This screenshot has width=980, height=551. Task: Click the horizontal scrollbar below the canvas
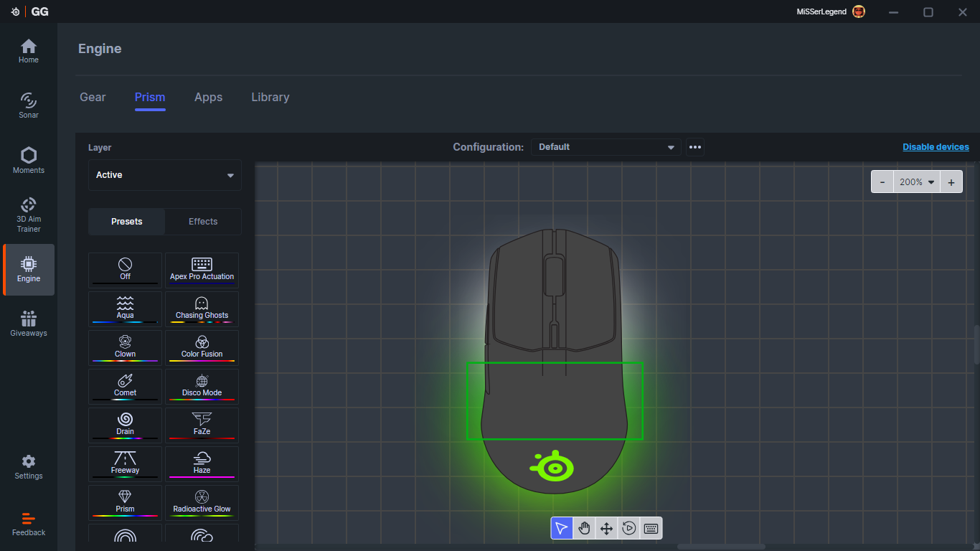pyautogui.click(x=720, y=547)
